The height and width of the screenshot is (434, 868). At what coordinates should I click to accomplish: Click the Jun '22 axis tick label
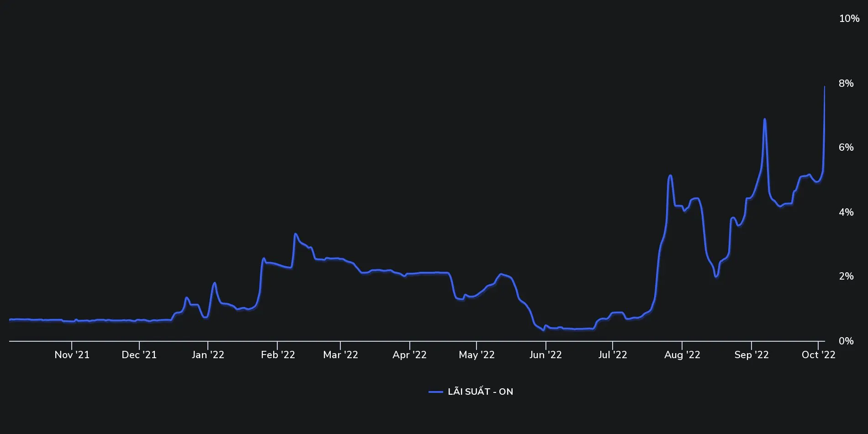545,355
